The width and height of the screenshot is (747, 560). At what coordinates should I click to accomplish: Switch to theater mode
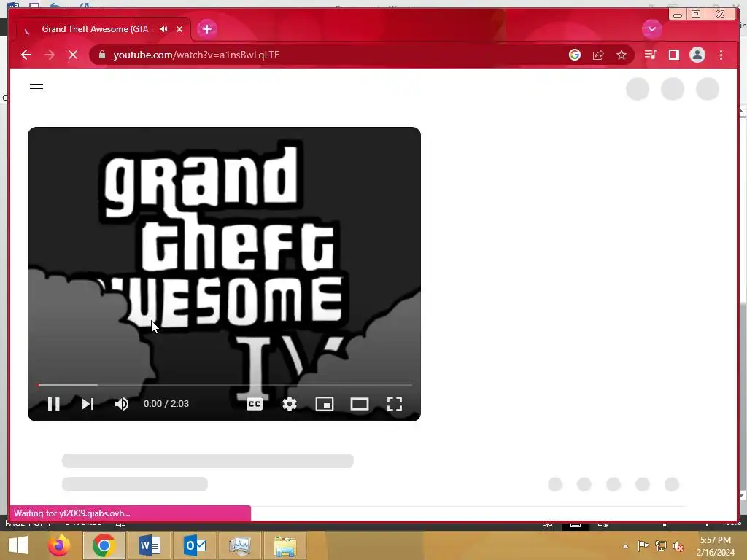[359, 404]
